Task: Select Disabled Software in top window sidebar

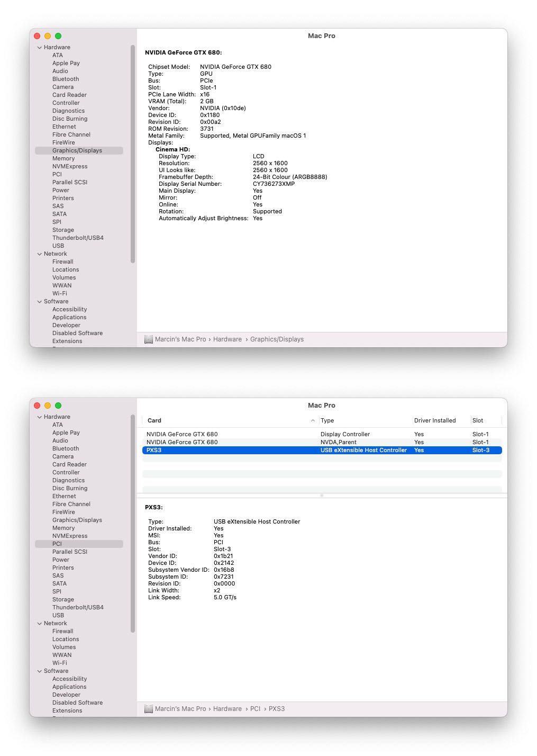Action: (77, 333)
